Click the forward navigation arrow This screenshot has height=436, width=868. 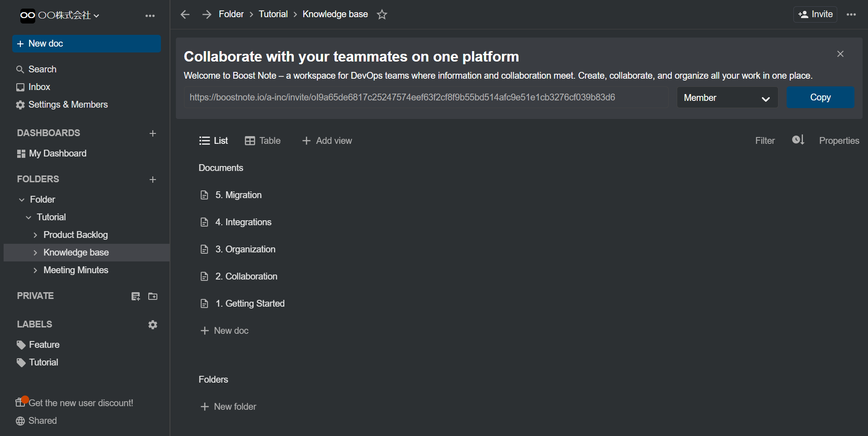[x=207, y=14]
